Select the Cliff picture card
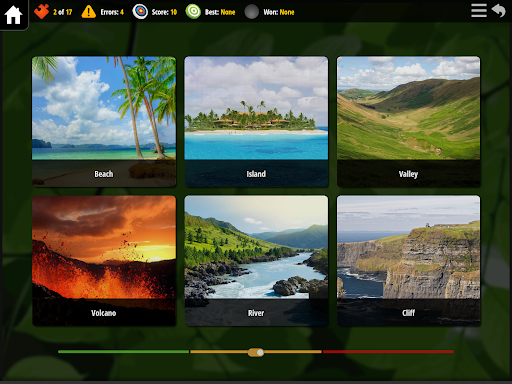 click(409, 261)
